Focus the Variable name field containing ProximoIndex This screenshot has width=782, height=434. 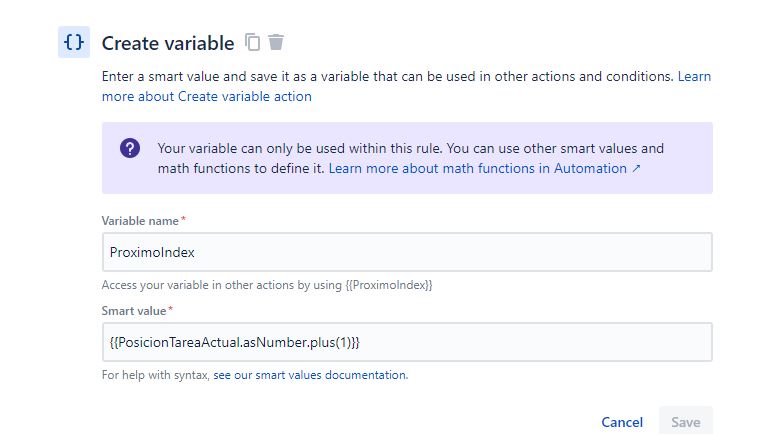point(407,252)
